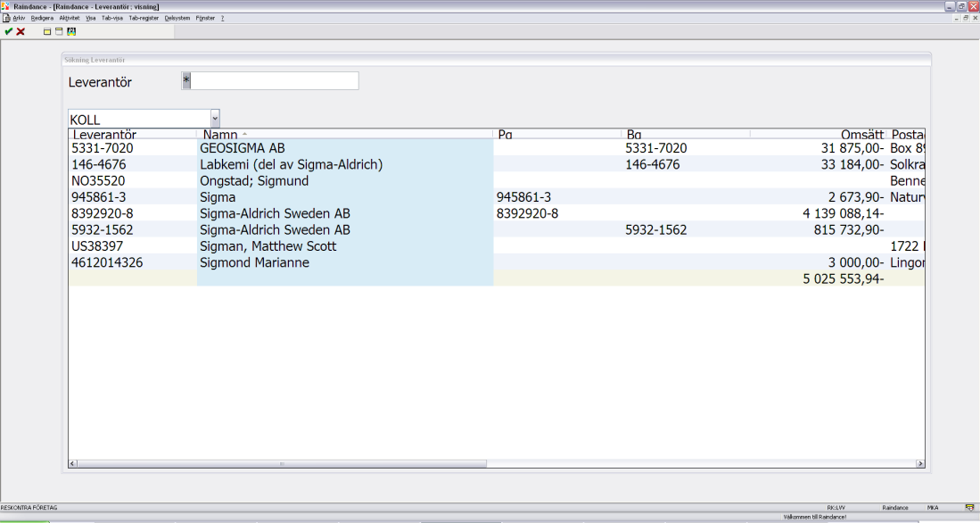Click supplier number 5331-7020 in Leverantör column
The image size is (980, 523).
pyautogui.click(x=103, y=148)
